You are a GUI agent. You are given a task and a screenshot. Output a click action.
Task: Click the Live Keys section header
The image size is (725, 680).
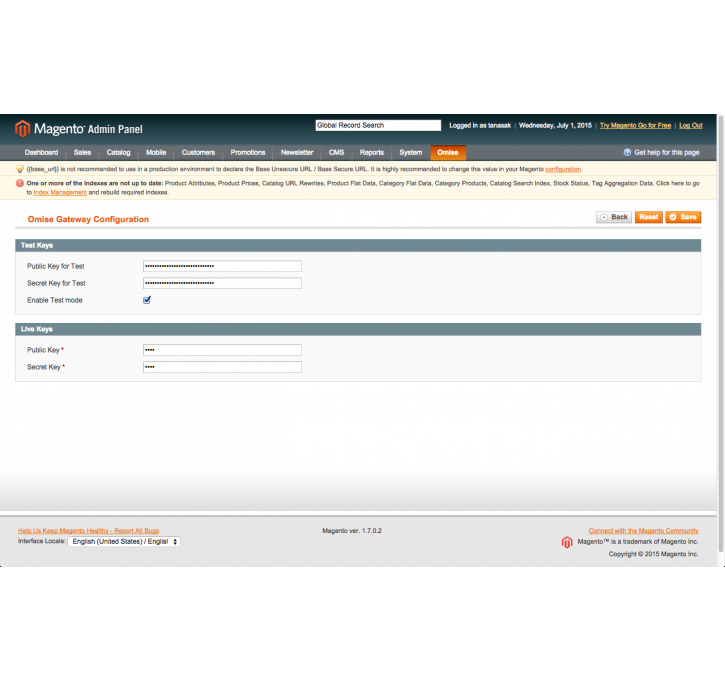coord(358,329)
